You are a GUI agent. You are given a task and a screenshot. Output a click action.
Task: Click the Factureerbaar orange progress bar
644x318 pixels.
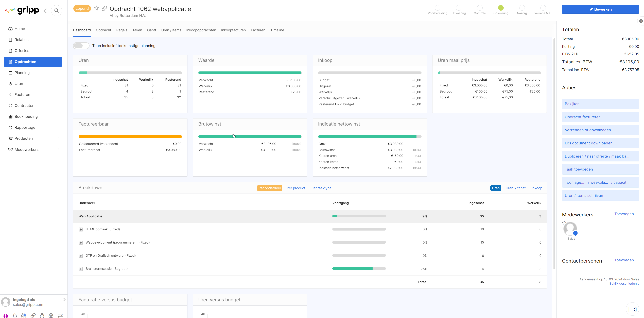130,137
